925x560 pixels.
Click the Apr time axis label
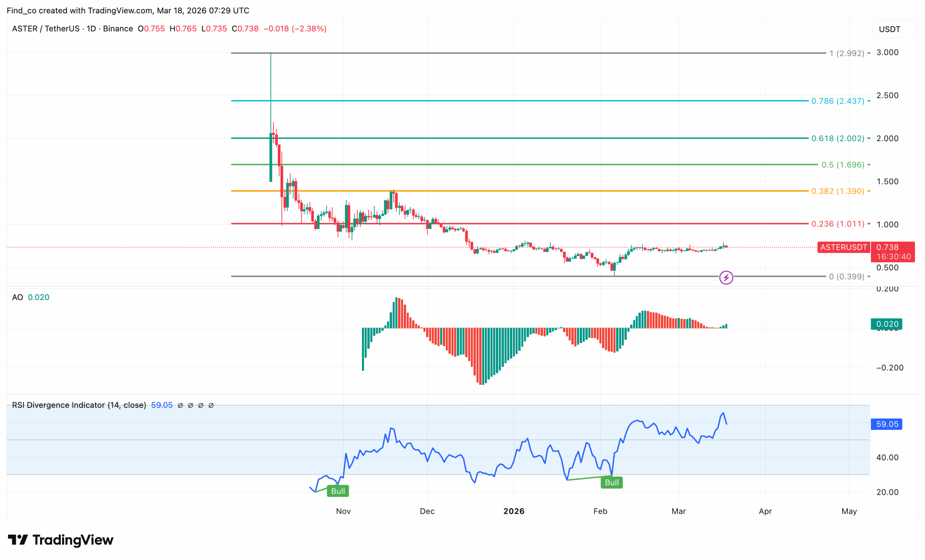[x=765, y=511]
